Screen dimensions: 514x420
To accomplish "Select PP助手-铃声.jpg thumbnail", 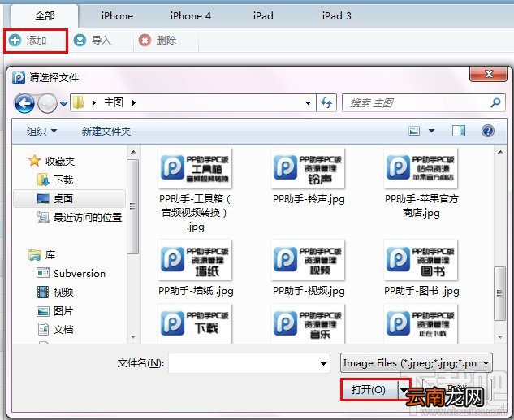I will tap(308, 168).
